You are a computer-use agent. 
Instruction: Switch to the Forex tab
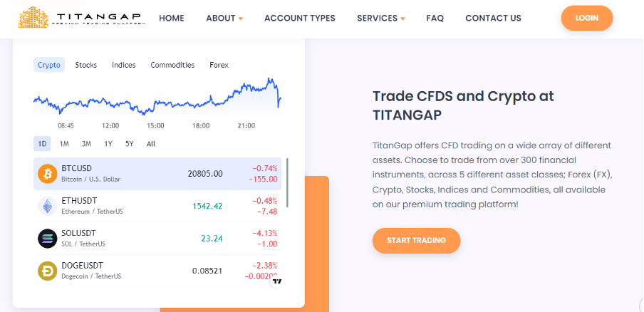(219, 65)
